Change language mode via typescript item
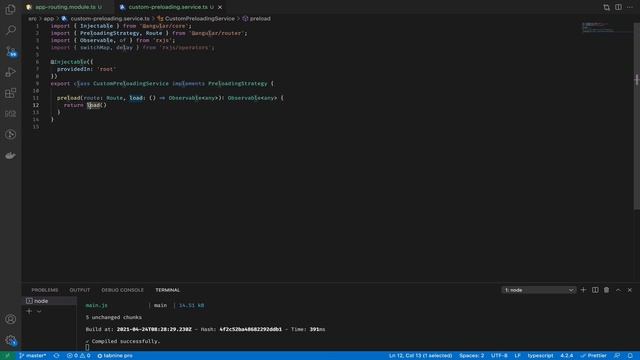 [540, 356]
